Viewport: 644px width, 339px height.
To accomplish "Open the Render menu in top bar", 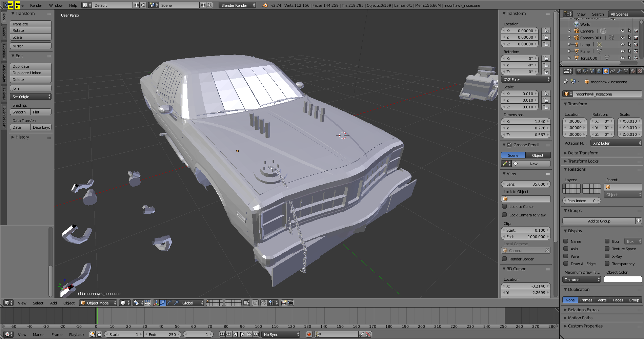I will tap(36, 5).
